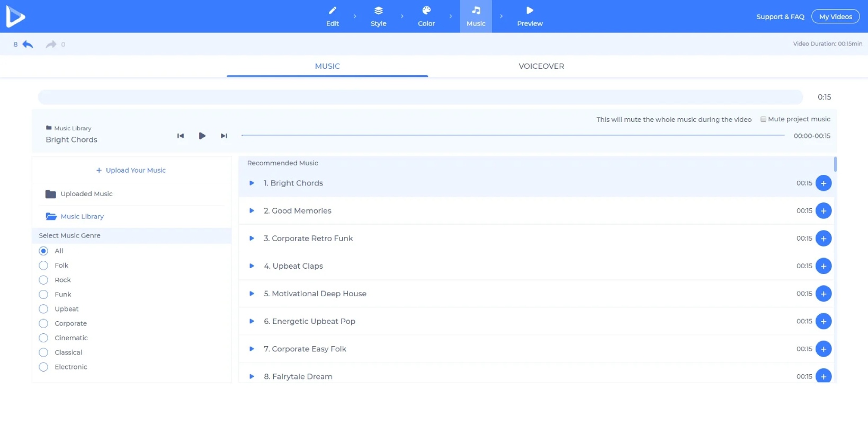The width and height of the screenshot is (868, 424).
Task: Open My Videos button
Action: (835, 16)
